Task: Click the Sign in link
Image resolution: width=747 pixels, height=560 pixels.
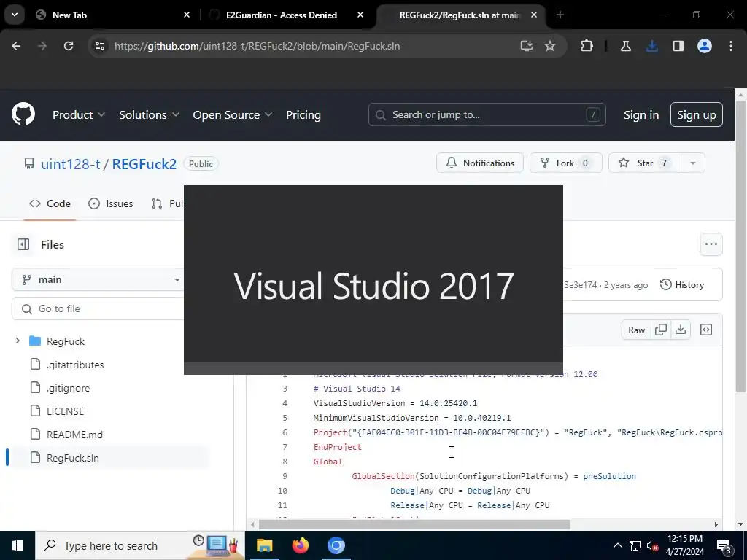Action: pyautogui.click(x=641, y=114)
